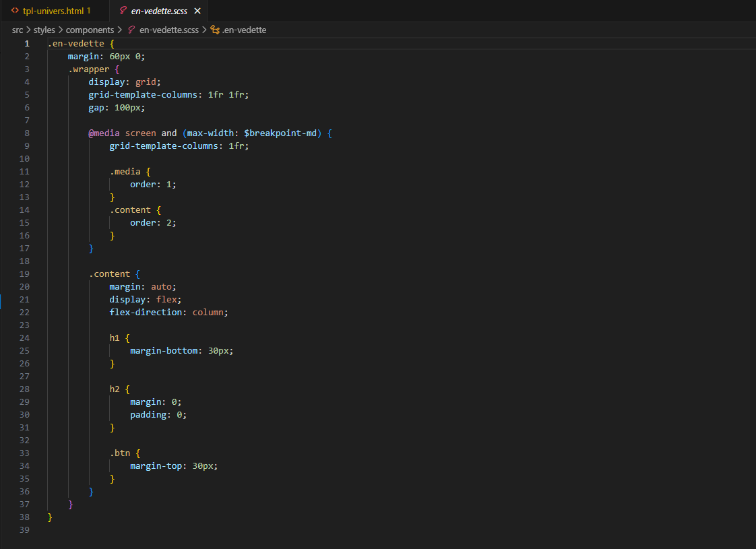Image resolution: width=756 pixels, height=549 pixels.
Task: Select the en-vedette.scss tab
Action: point(158,11)
